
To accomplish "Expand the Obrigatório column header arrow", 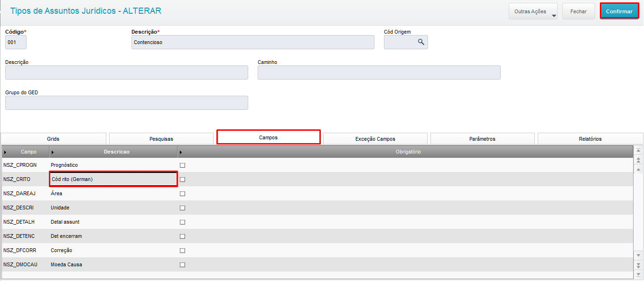I will pos(181,152).
